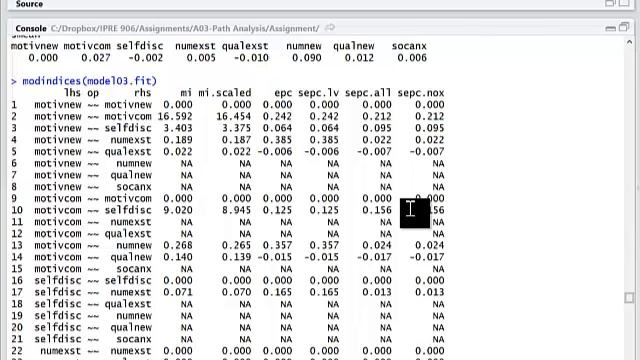Click the mi.scaled value 0.139

pyautogui.click(x=236, y=257)
